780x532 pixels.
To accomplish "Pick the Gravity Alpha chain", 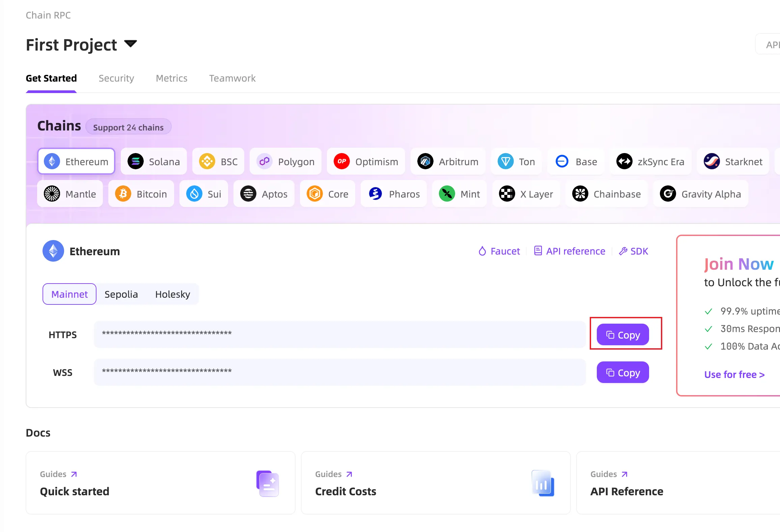I will pos(700,194).
